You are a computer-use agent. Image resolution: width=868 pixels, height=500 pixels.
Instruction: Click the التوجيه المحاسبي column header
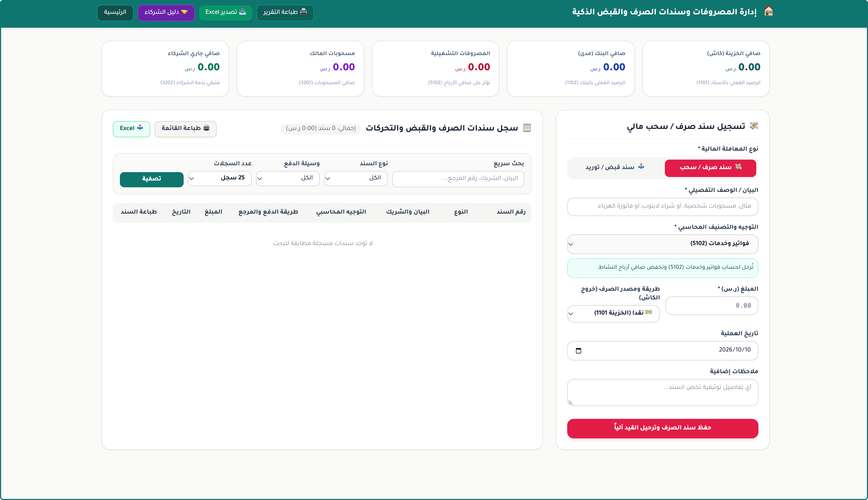[x=341, y=212]
